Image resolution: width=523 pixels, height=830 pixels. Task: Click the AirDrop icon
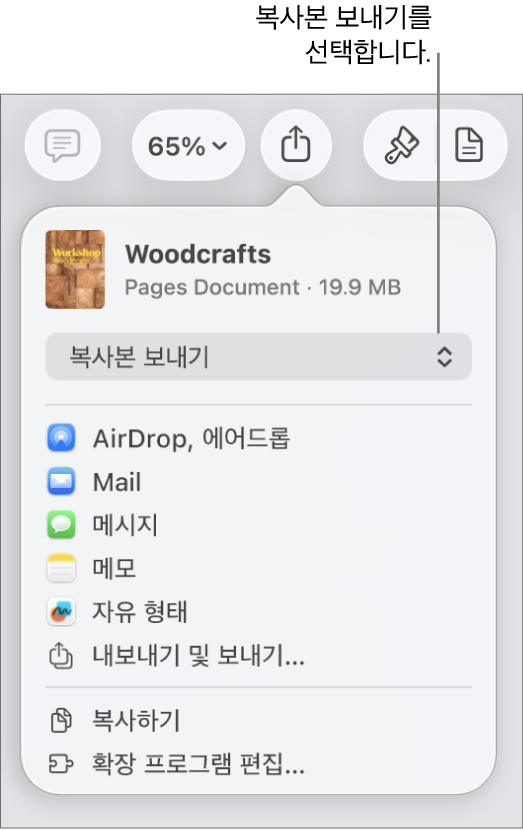61,438
